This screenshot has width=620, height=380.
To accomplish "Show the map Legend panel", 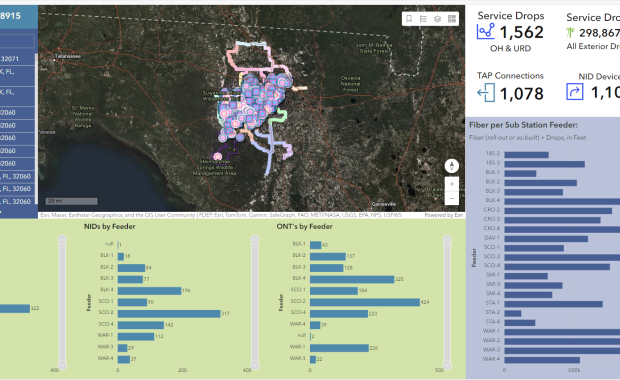I will click(423, 19).
